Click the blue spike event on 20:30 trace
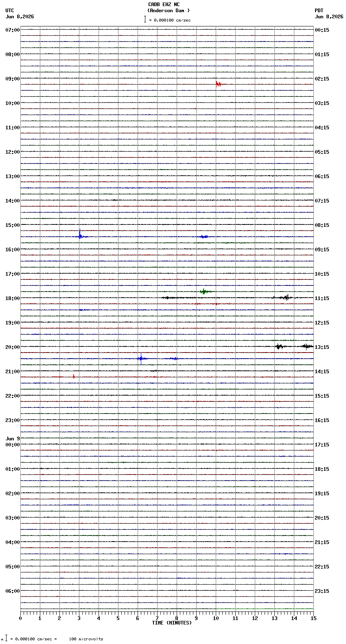This screenshot has width=346, height=644. [141, 358]
